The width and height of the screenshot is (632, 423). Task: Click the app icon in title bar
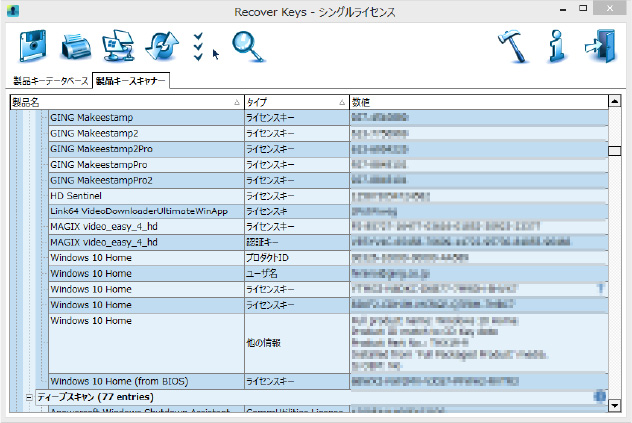pos(13,11)
